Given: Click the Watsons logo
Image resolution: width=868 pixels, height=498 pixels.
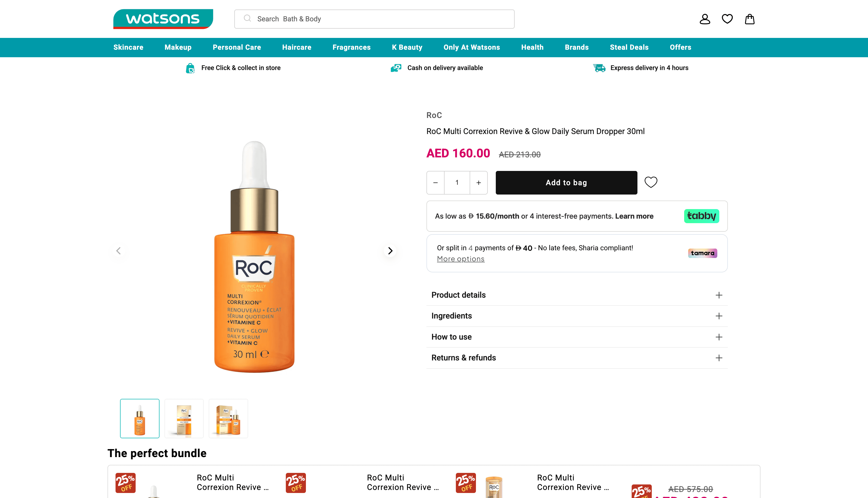Looking at the screenshot, I should tap(163, 19).
